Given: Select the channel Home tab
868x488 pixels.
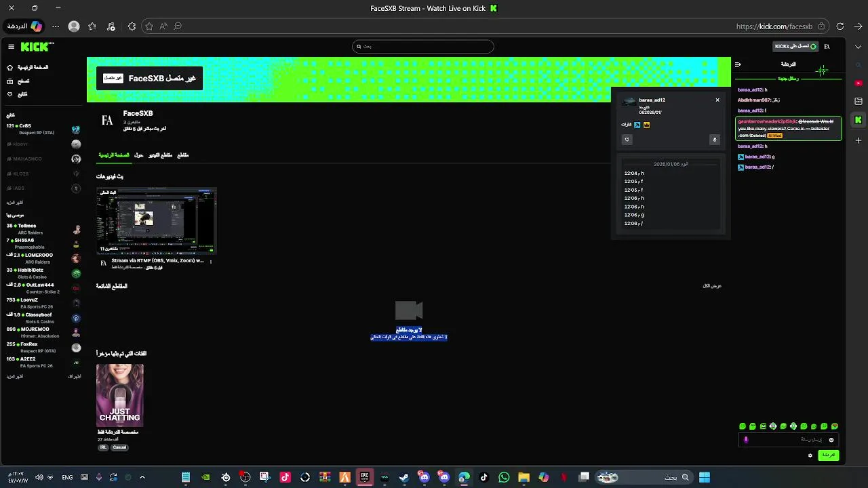Looking at the screenshot, I should (114, 155).
